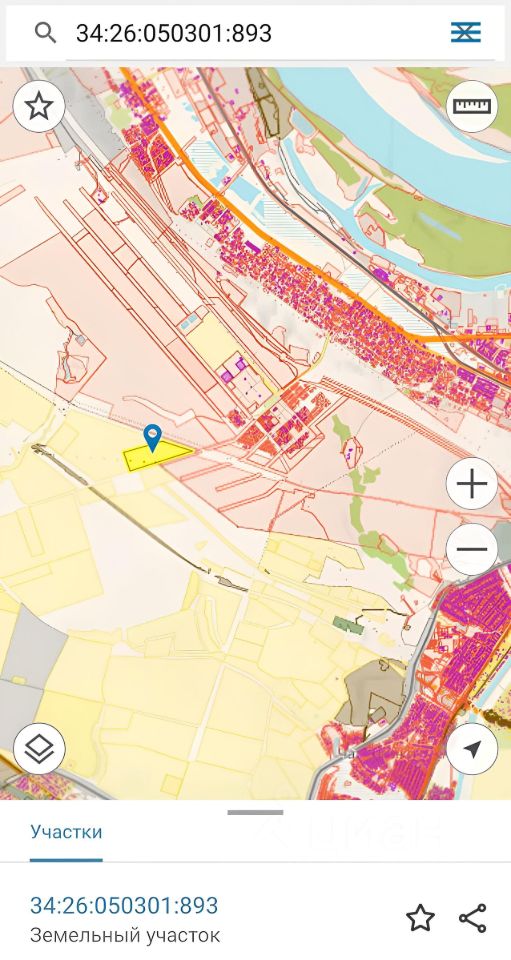Open the map layers selector

tap(39, 748)
